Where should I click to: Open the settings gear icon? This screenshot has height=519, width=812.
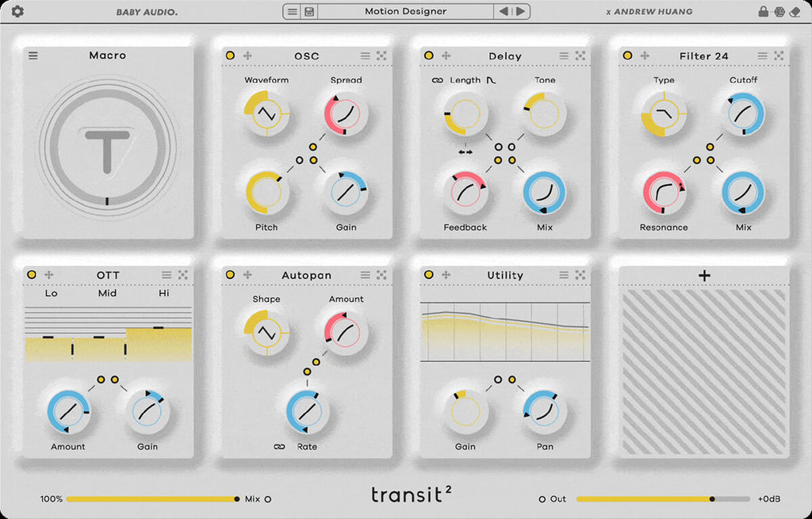point(17,12)
